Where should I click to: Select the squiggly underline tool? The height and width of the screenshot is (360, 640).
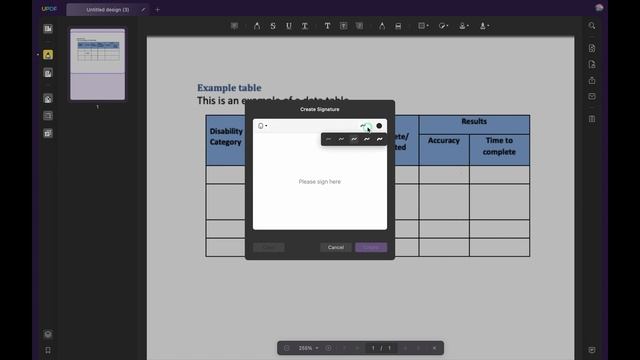[304, 26]
